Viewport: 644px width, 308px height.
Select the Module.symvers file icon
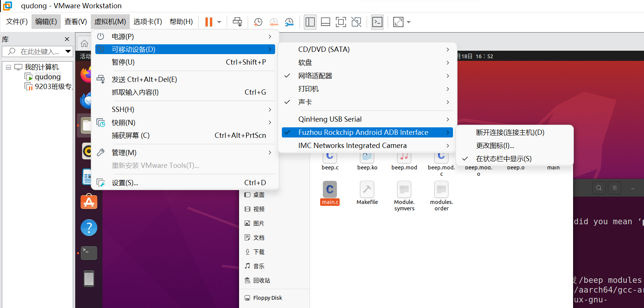404,189
